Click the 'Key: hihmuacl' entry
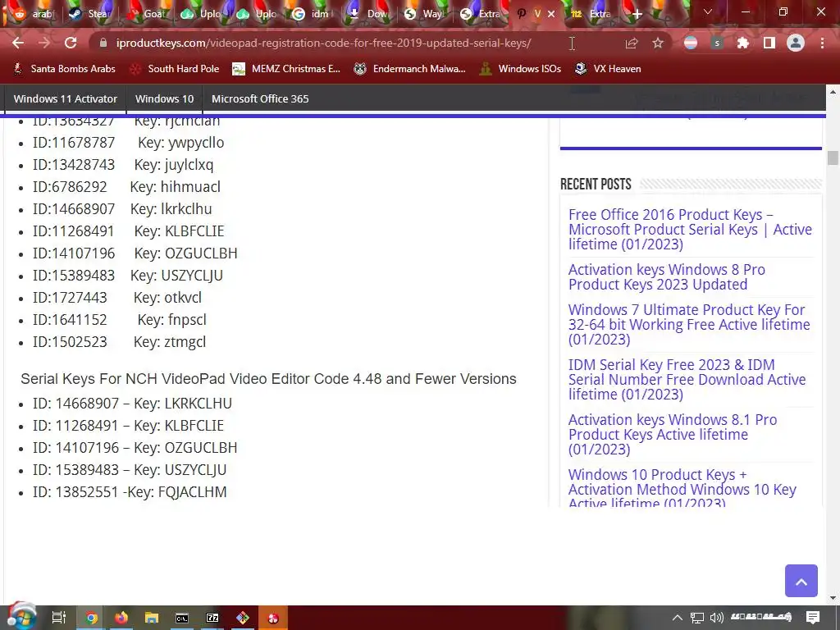This screenshot has width=840, height=630. point(176,187)
